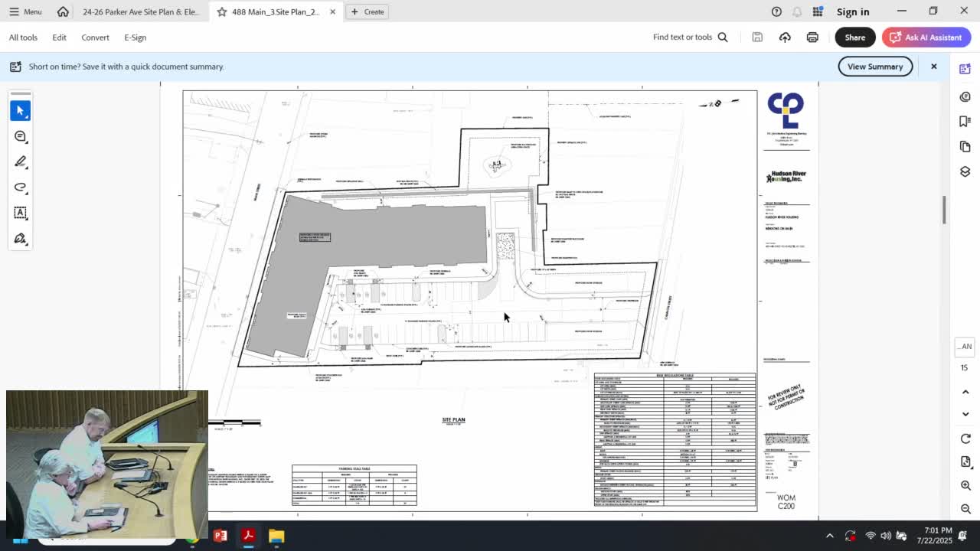This screenshot has height=551, width=980.
Task: Open Ask AI Assistant
Action: click(x=926, y=37)
